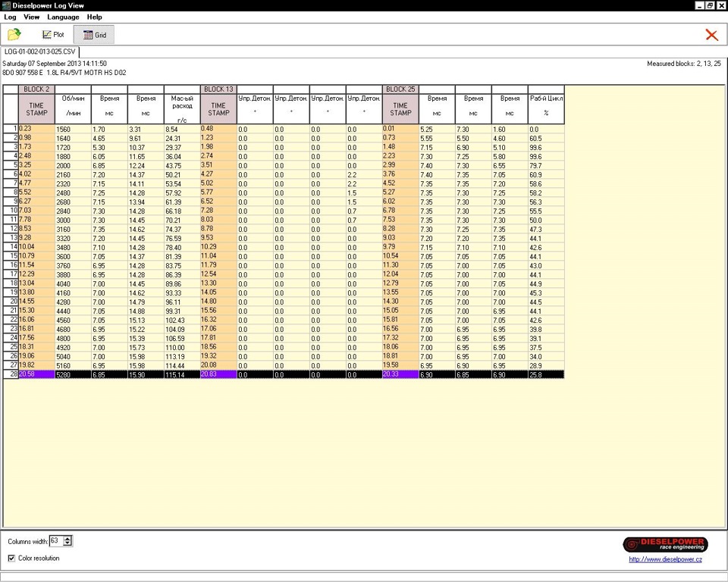Click the Measured blocks: 2, 13, 25 text
728x582 pixels.
point(684,64)
